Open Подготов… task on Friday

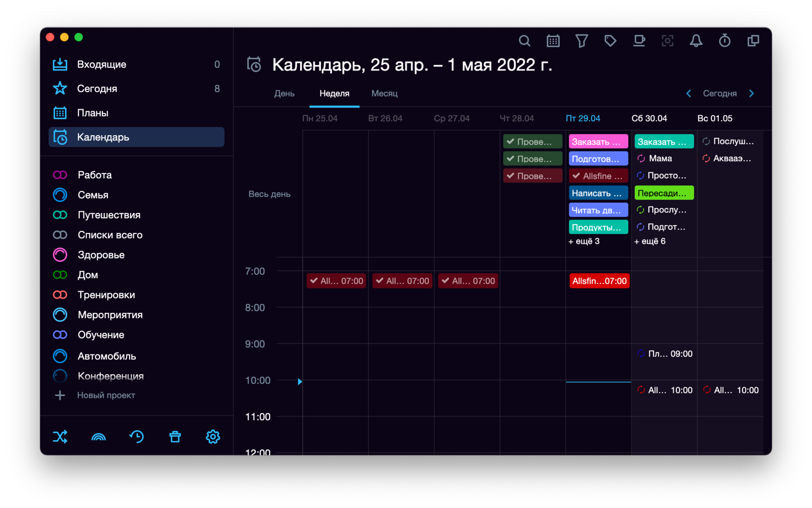(598, 158)
